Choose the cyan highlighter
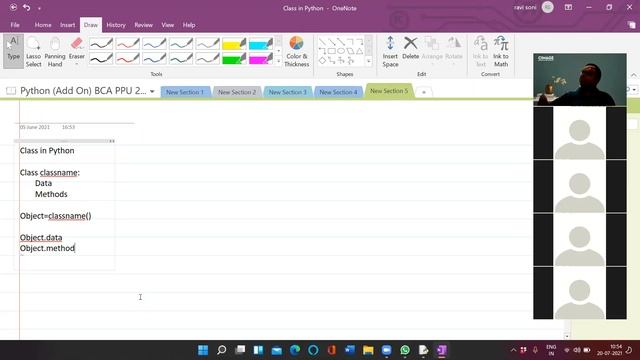This screenshot has height=360, width=640. tap(261, 43)
